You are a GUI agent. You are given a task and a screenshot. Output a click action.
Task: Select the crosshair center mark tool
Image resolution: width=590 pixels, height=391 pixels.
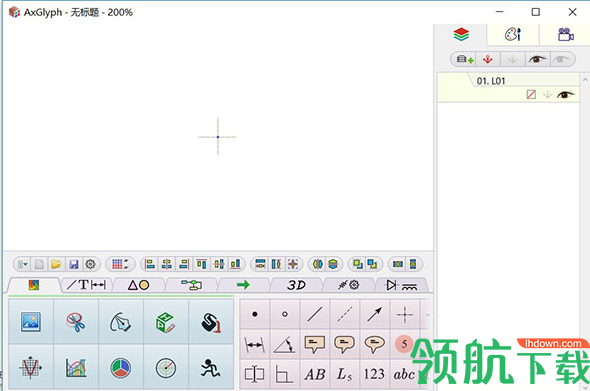coord(404,314)
